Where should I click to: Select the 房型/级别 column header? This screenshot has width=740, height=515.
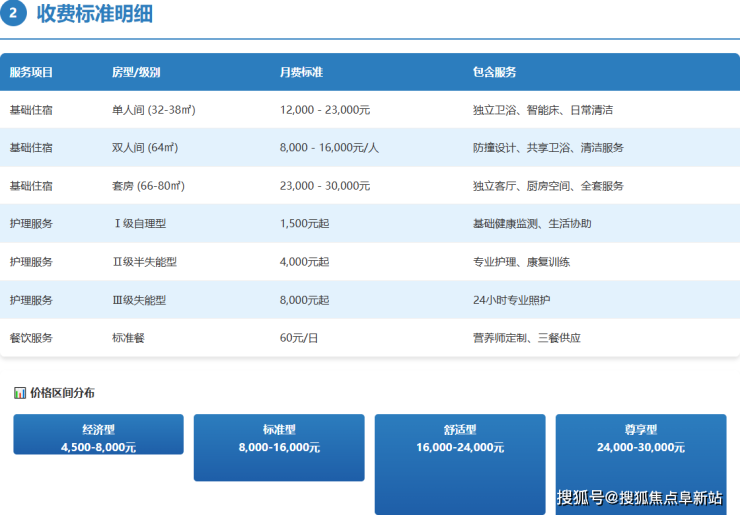136,72
